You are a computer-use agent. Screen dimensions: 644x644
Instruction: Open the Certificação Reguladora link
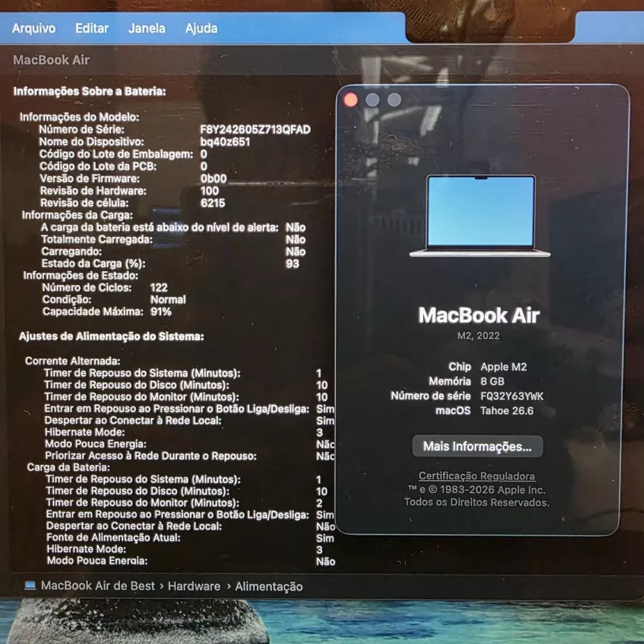tap(477, 476)
